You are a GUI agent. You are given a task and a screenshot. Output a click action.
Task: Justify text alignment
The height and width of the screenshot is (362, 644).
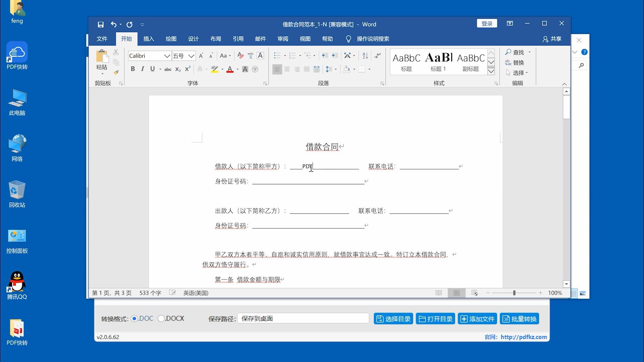pos(307,69)
